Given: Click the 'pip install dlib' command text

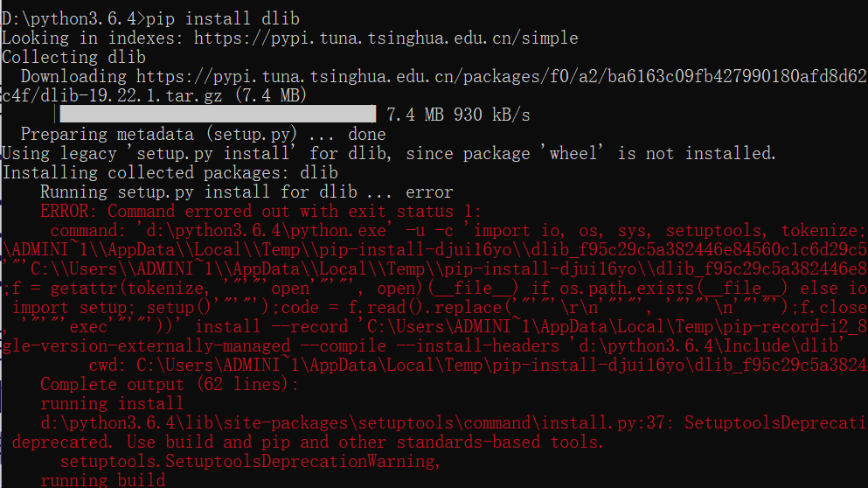Looking at the screenshot, I should click(x=223, y=19).
